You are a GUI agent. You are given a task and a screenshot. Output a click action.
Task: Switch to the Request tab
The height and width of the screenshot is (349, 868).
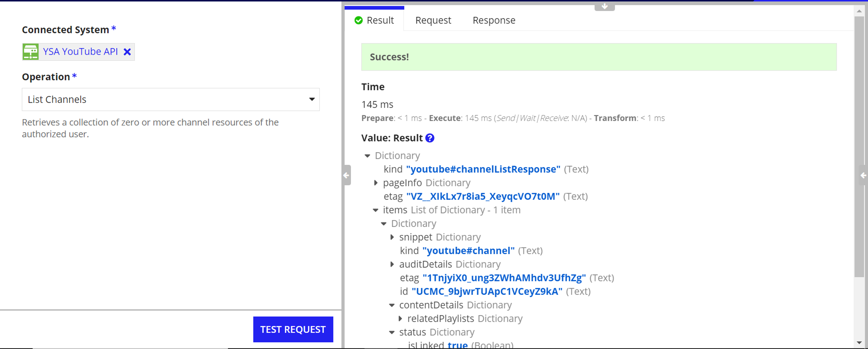433,20
